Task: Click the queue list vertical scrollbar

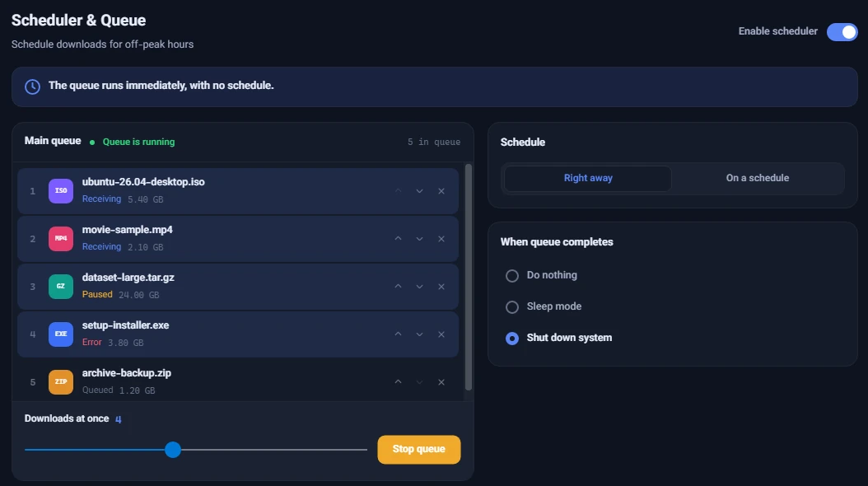Action: [469, 277]
